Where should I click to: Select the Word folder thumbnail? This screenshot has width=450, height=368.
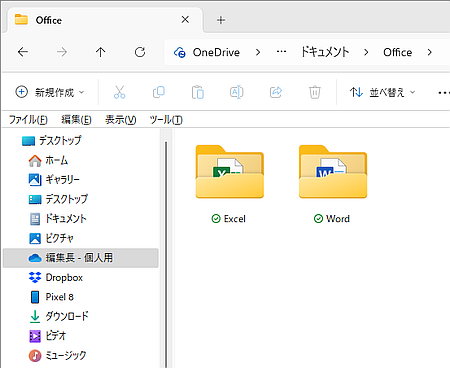[333, 172]
